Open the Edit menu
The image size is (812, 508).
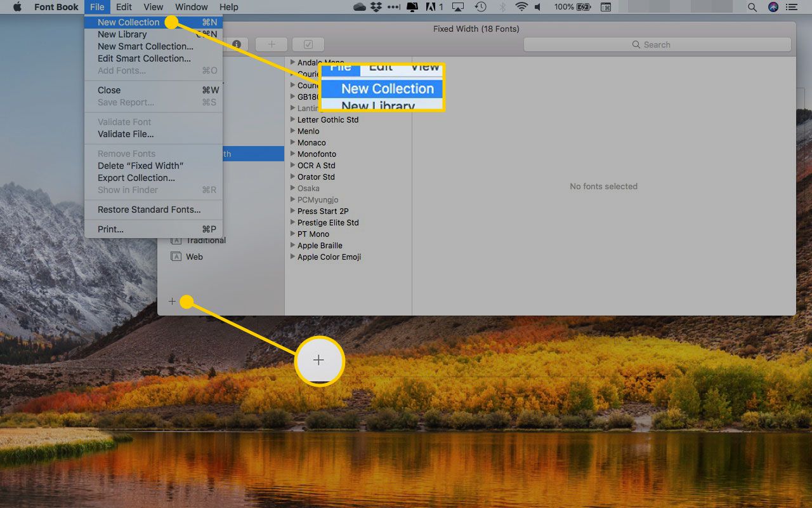pos(124,7)
